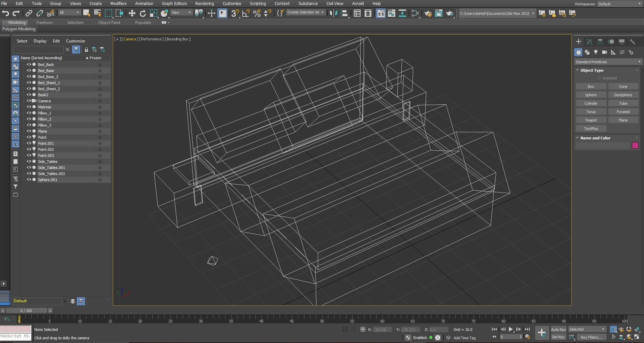This screenshot has height=343, width=644.
Task: Play the animation
Action: tap(511, 329)
